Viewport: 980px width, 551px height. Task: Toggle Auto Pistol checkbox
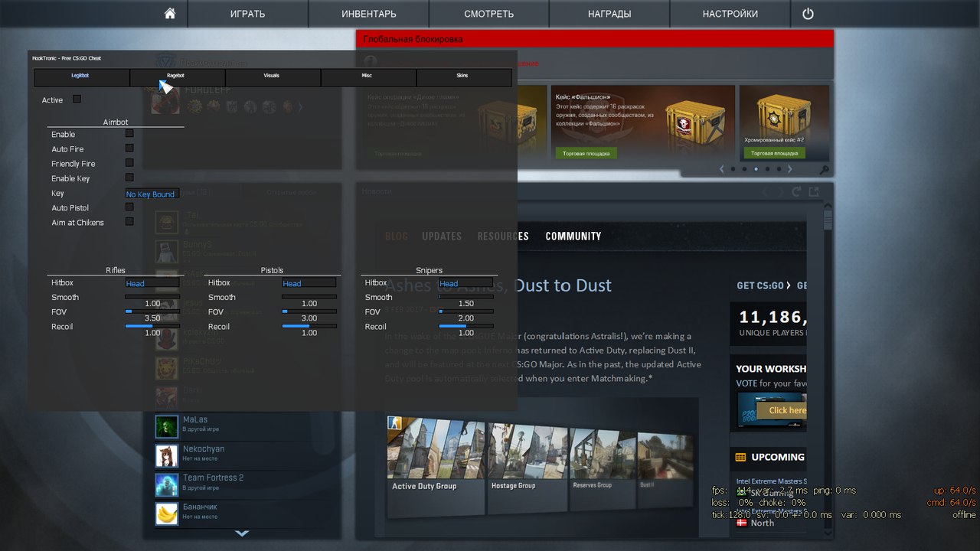[x=129, y=207]
